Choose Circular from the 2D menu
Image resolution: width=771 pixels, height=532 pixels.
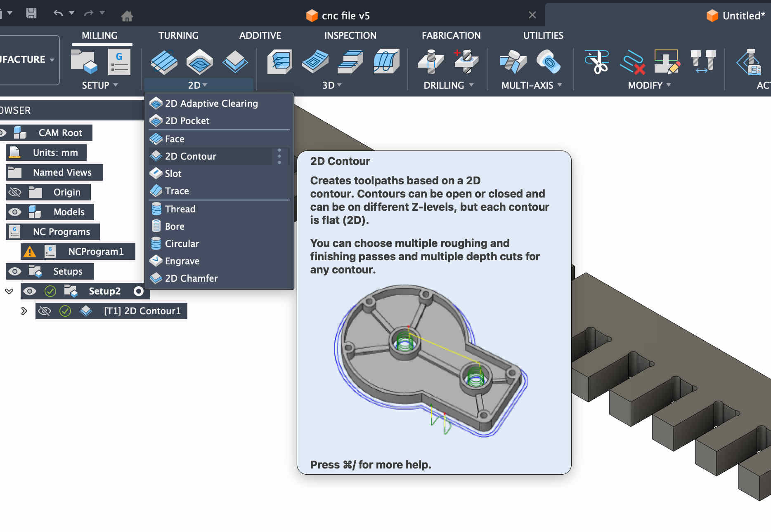click(x=219, y=244)
